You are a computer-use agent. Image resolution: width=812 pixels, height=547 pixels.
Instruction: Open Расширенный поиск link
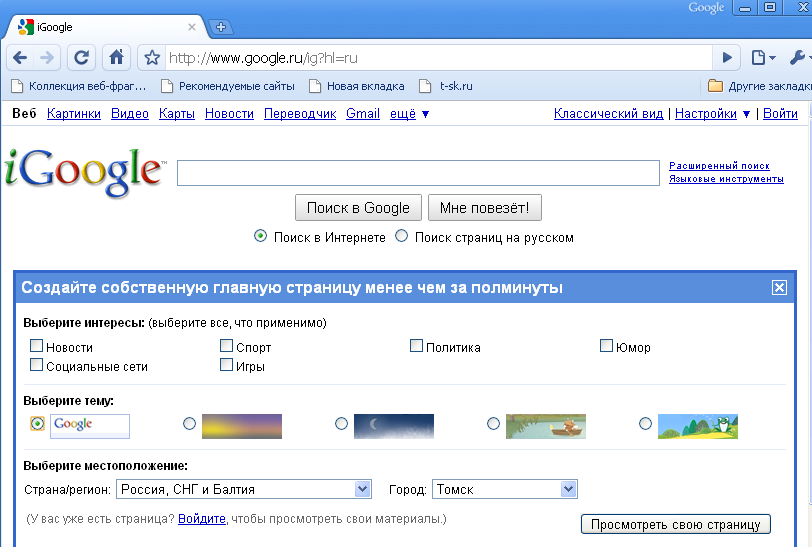(x=719, y=166)
